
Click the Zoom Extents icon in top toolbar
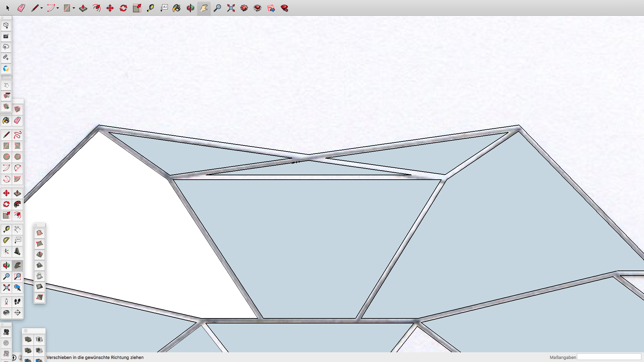pos(231,8)
